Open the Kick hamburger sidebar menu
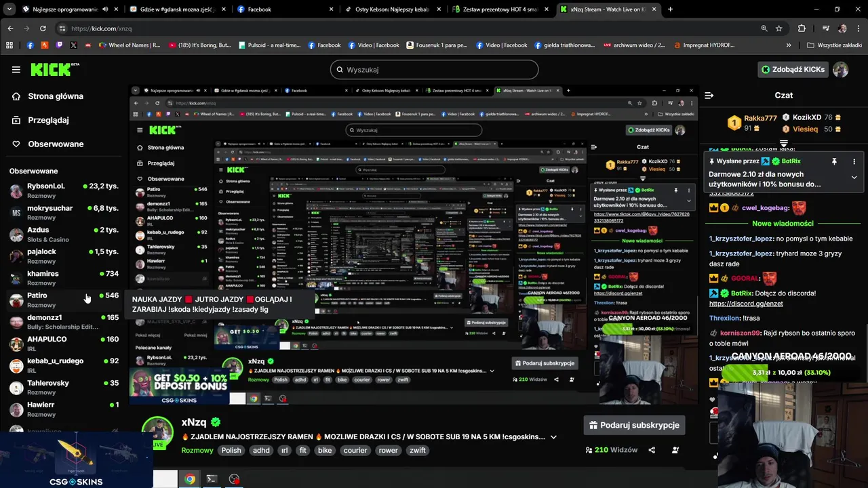 tap(16, 70)
